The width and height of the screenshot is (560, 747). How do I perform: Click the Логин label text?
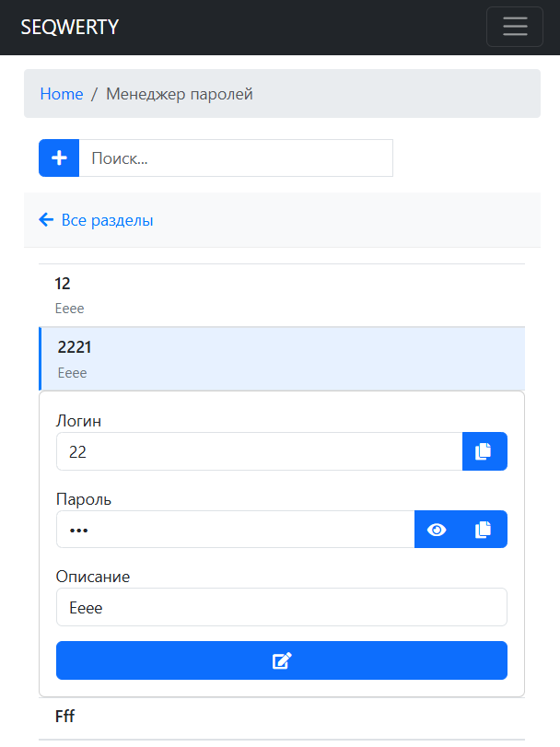[x=78, y=421]
